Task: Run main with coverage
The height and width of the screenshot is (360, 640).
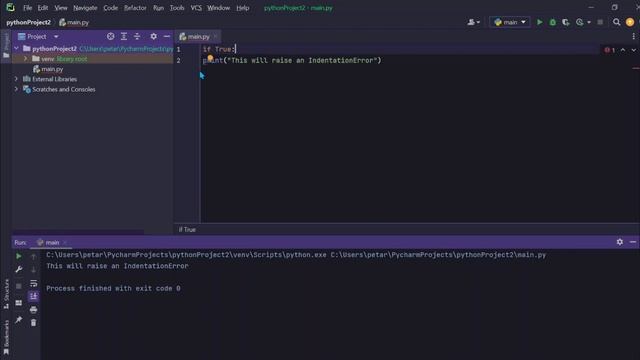Action: click(x=566, y=22)
